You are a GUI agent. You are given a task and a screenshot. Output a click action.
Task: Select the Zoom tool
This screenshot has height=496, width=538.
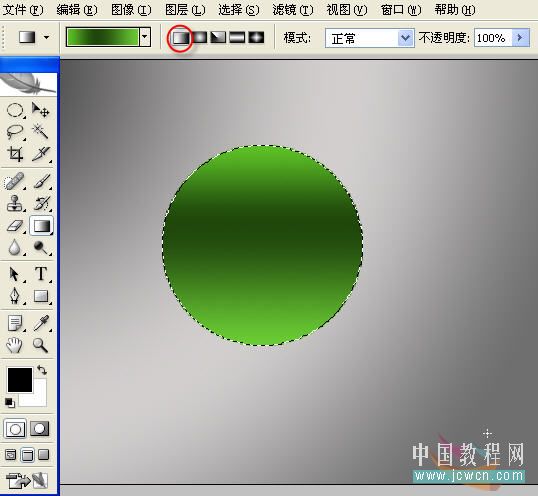40,345
